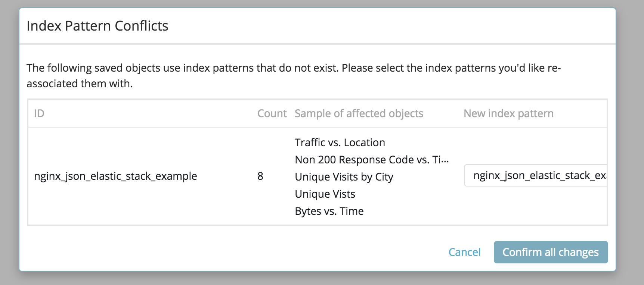Select the Unique Visits by City entry
The image size is (644, 285).
click(344, 177)
